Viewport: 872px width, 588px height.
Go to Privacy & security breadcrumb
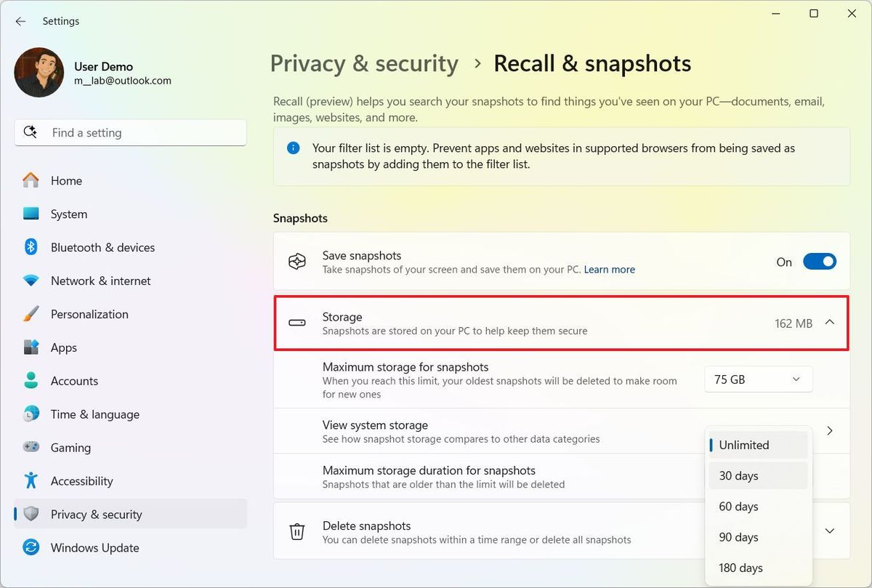pos(363,63)
